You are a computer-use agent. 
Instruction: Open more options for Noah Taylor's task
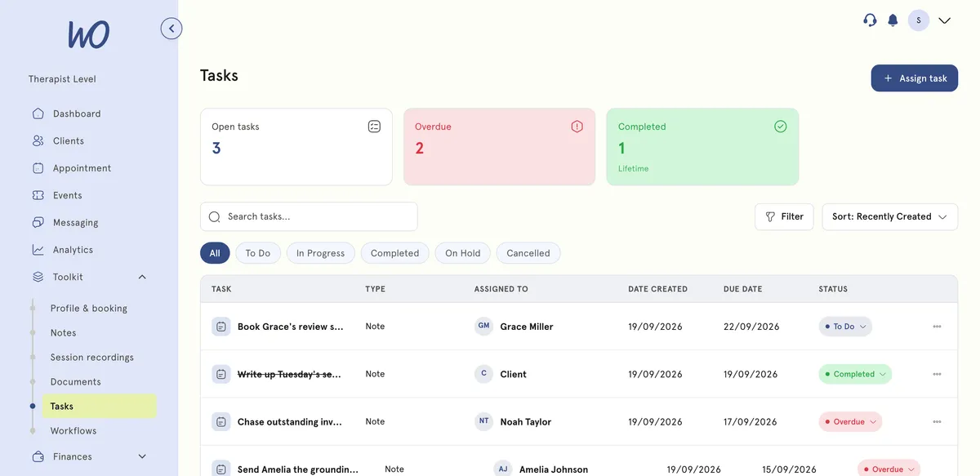pyautogui.click(x=937, y=422)
